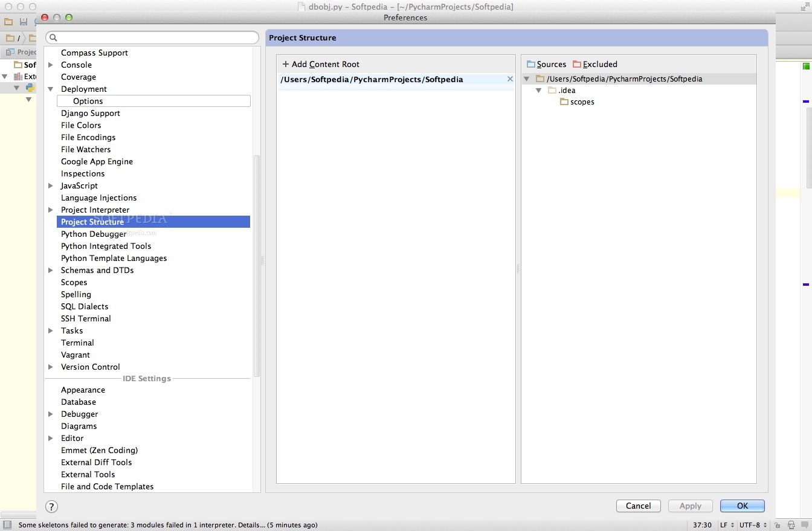This screenshot has height=531, width=812.
Task: Click the Excluded folder icon
Action: [x=577, y=64]
